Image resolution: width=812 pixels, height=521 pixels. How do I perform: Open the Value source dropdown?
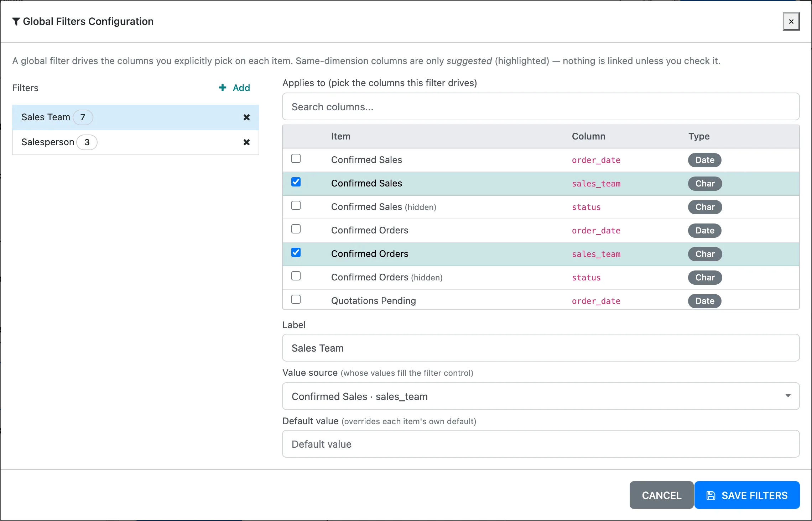pyautogui.click(x=541, y=396)
